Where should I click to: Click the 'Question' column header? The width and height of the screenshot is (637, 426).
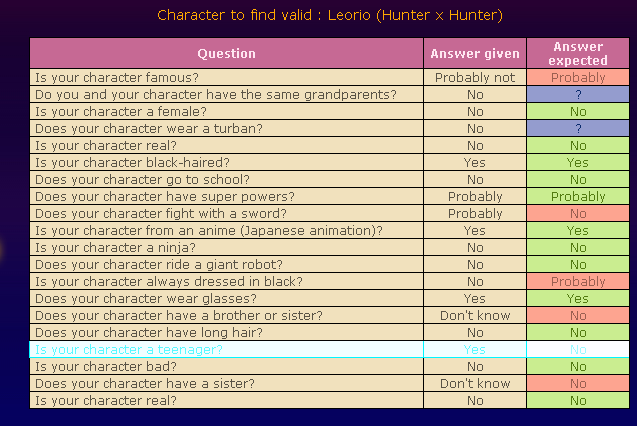click(x=226, y=53)
